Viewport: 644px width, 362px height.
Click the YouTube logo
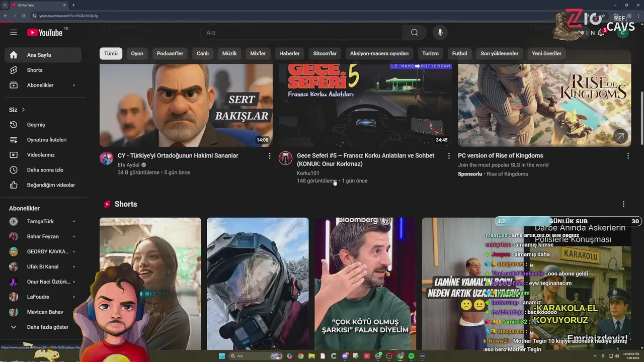[45, 33]
